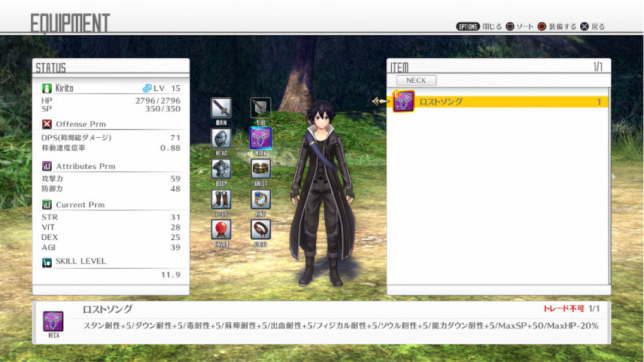Image resolution: width=644 pixels, height=362 pixels.
Task: Click the purple Attributes Prm icon
Action: pos(47,166)
